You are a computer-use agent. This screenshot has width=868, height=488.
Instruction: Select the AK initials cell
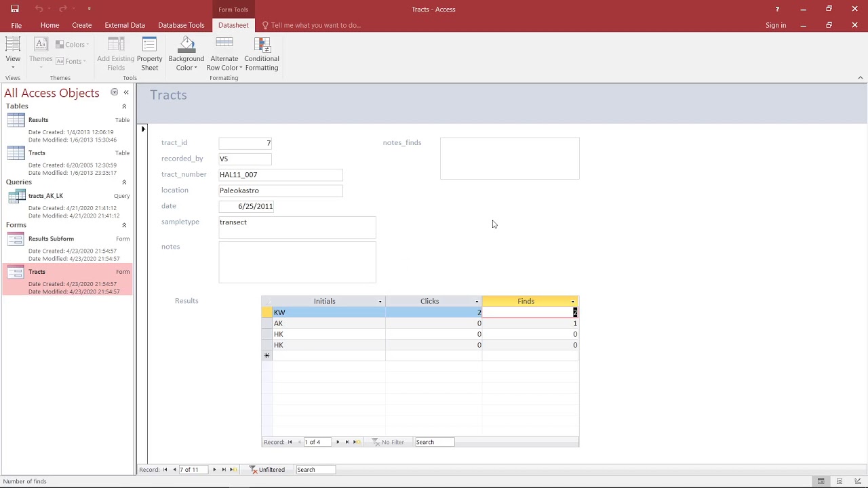pos(329,323)
